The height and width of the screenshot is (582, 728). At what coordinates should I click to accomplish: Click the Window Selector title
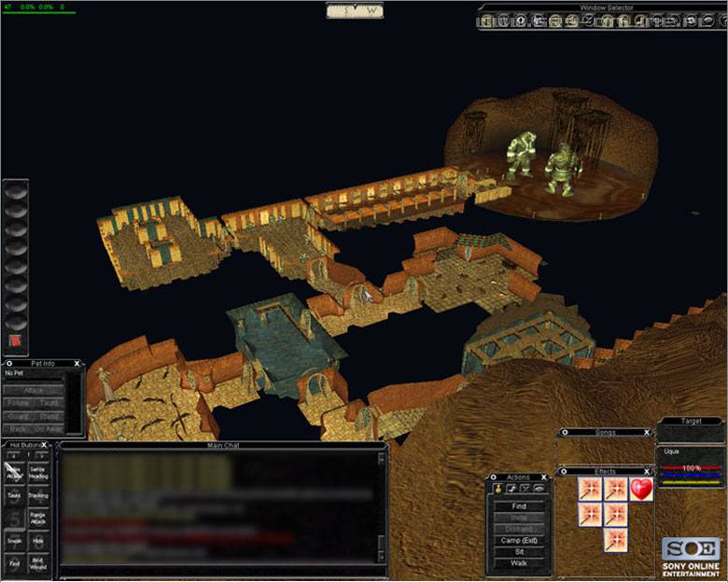[x=607, y=7]
